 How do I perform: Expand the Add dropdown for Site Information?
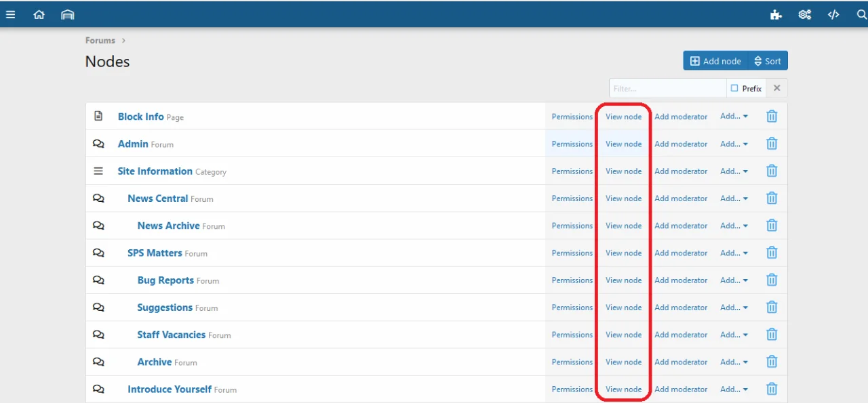tap(734, 171)
